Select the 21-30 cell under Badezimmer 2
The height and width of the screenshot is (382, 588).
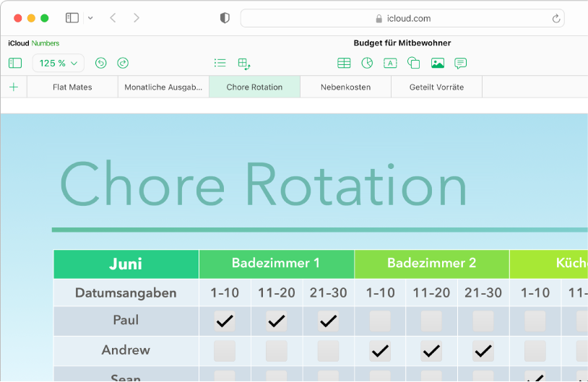483,292
